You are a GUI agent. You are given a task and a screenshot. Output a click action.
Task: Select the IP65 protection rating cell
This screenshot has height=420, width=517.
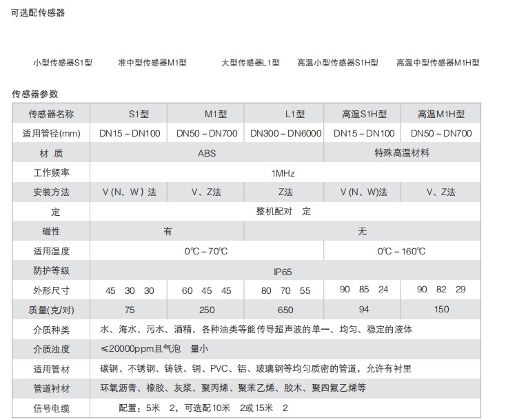point(284,271)
